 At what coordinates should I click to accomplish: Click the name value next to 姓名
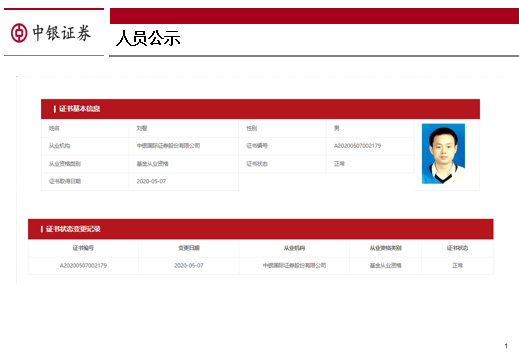[x=142, y=128]
